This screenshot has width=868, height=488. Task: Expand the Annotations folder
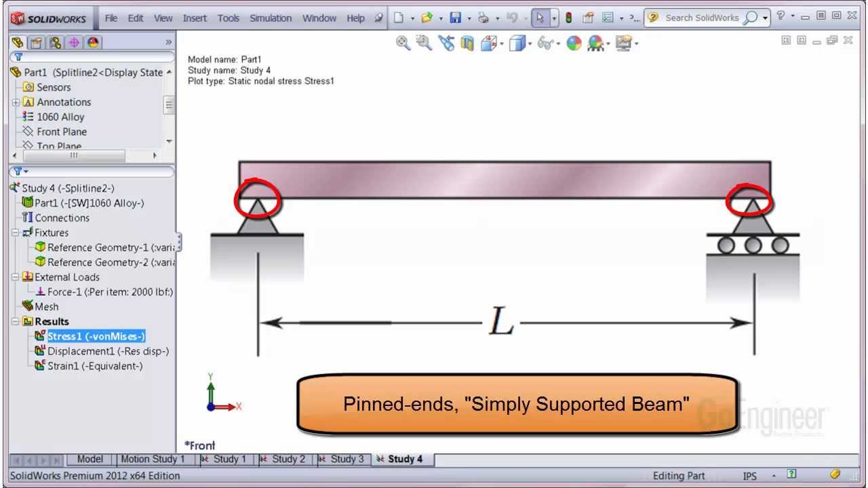(16, 102)
